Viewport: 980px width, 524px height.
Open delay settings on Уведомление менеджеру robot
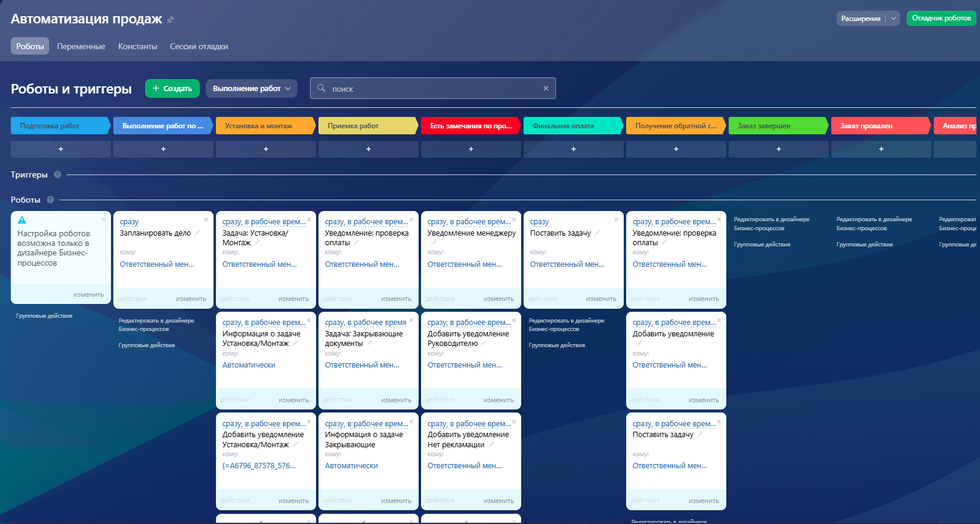coord(469,222)
